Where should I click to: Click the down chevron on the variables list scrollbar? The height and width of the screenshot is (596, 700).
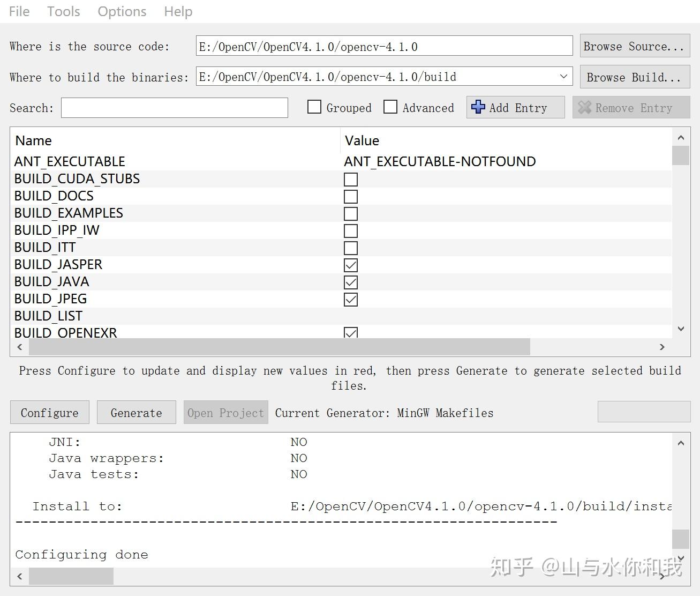click(x=680, y=329)
